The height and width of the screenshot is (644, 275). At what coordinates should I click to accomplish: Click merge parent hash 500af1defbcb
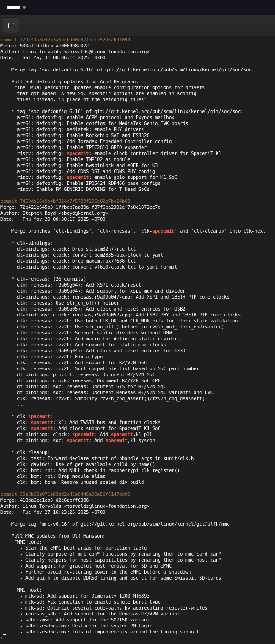pyautogui.click(x=36, y=46)
